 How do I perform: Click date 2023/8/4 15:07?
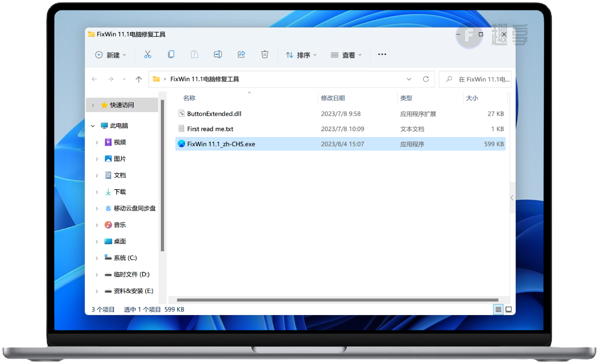tap(342, 144)
